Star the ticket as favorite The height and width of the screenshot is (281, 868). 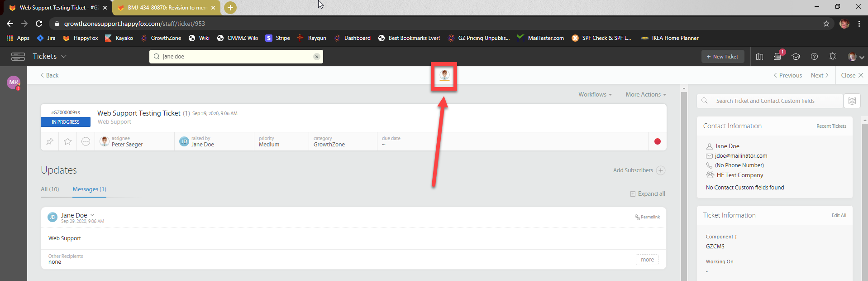(68, 141)
